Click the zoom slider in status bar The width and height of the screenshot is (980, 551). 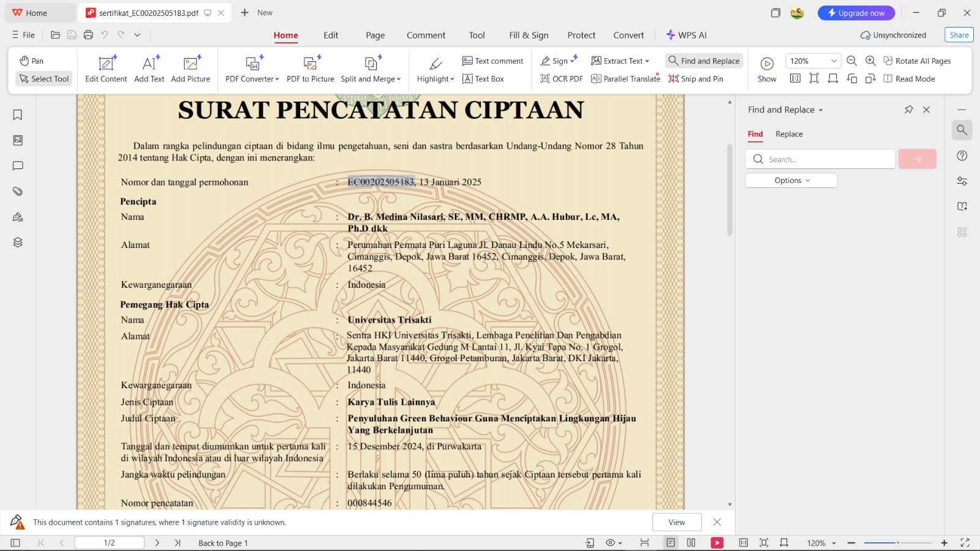pyautogui.click(x=897, y=543)
